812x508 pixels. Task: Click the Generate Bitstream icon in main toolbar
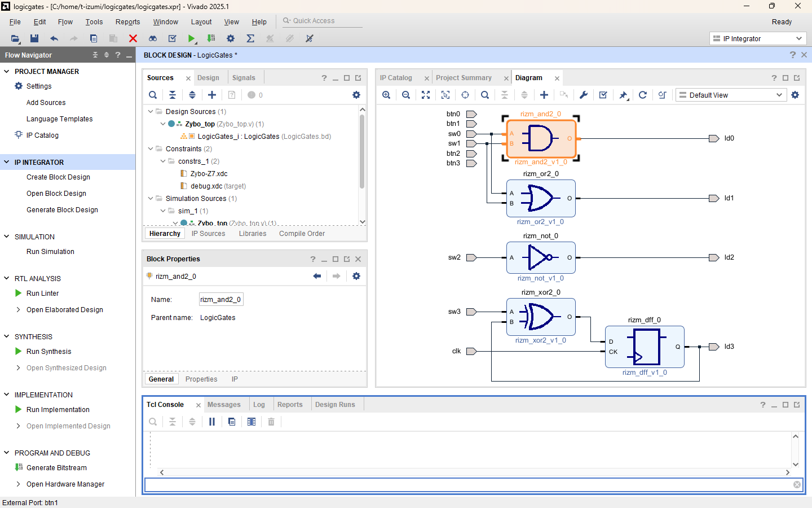[x=211, y=38]
